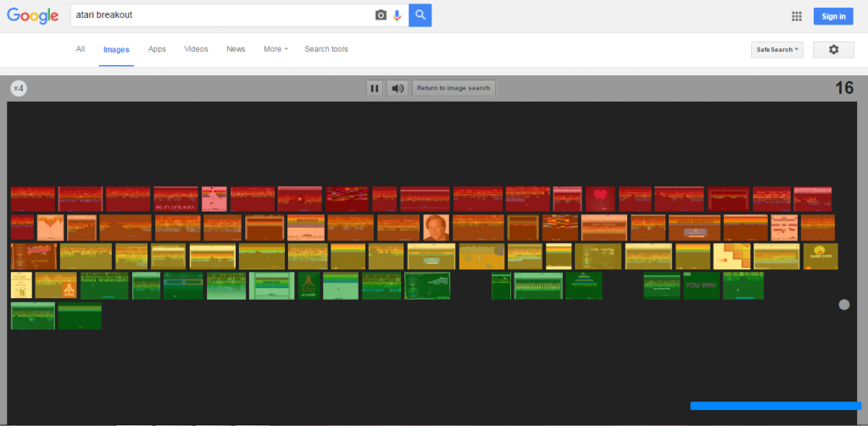Switch to the All tab
Image resolution: width=868 pixels, height=426 pixels.
pyautogui.click(x=81, y=49)
